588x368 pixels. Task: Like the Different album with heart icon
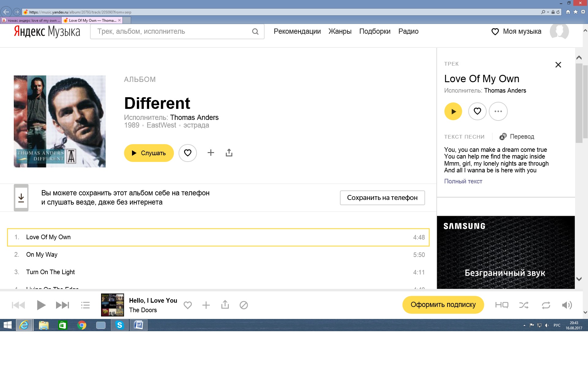tap(187, 153)
